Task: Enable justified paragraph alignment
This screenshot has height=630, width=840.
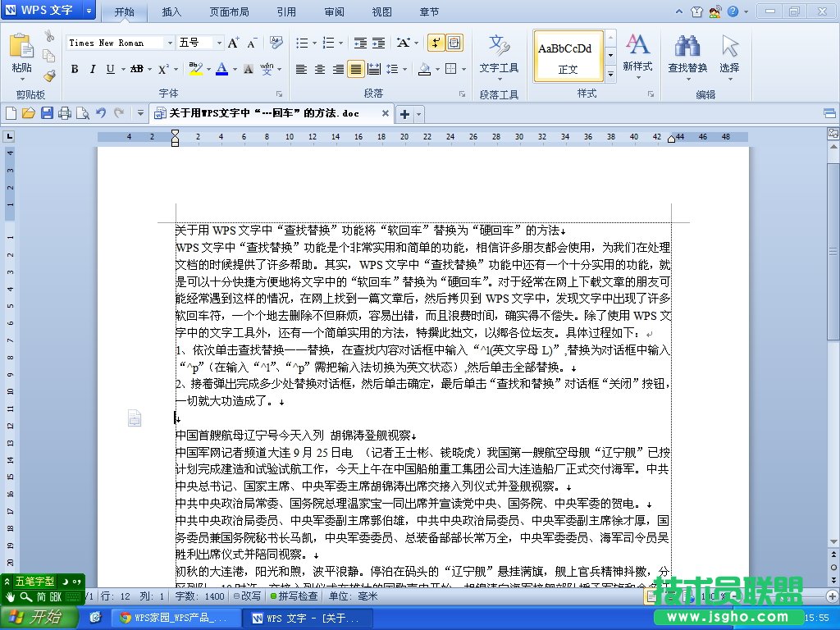Action: pyautogui.click(x=355, y=70)
